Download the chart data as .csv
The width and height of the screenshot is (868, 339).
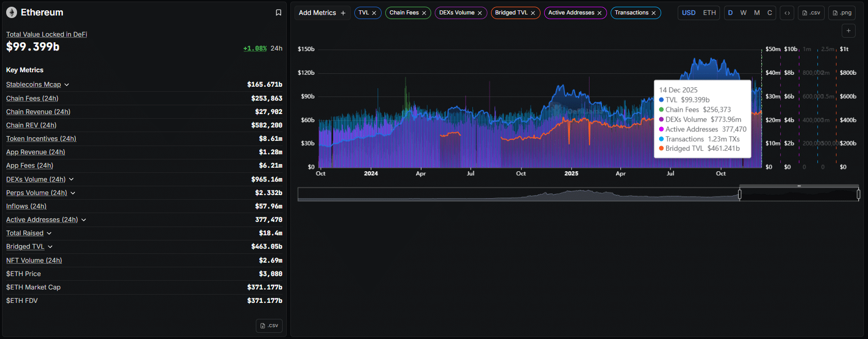[811, 13]
